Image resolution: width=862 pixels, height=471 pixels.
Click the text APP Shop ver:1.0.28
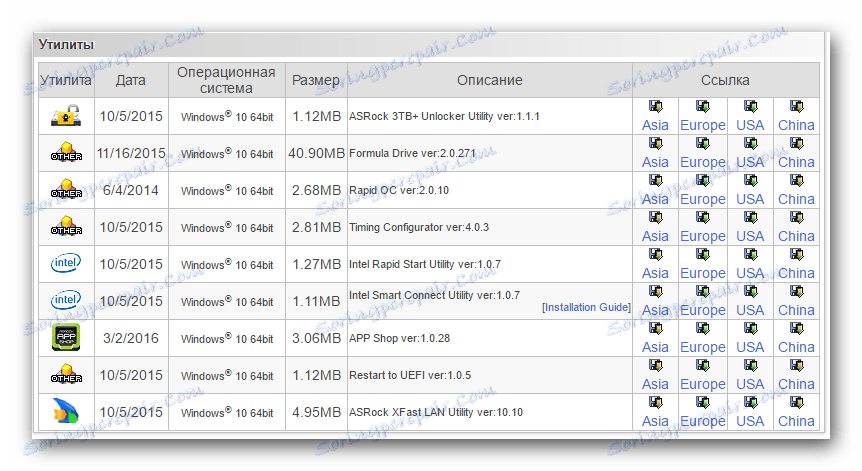pos(400,337)
